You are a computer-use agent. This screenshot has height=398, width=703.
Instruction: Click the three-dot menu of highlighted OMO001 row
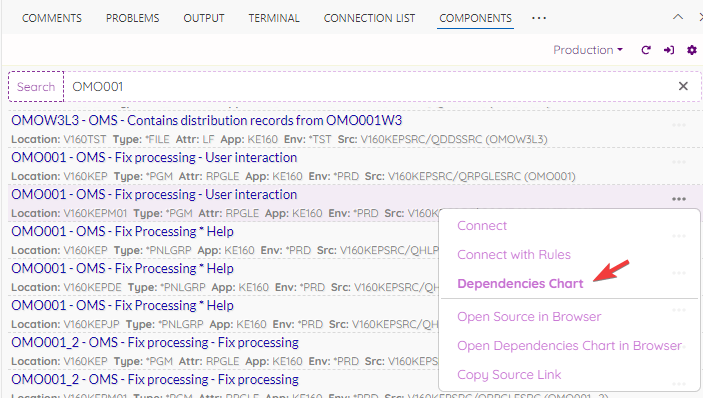(679, 199)
